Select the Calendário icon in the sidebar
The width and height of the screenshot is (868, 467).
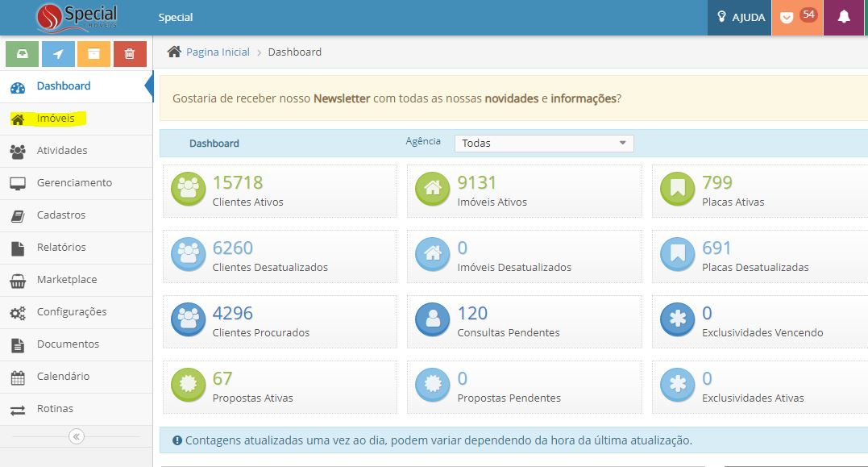tap(18, 377)
